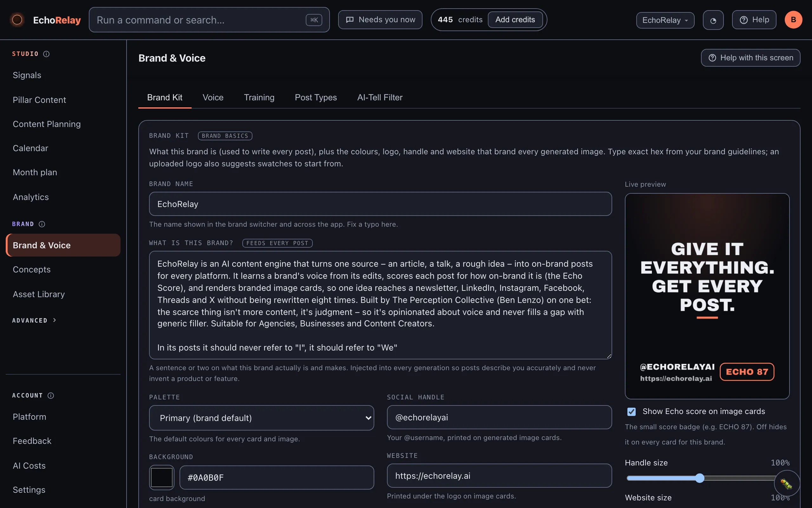Screen dimensions: 812x508
Task: Select Brand & Voice in sidebar
Action: (63, 245)
